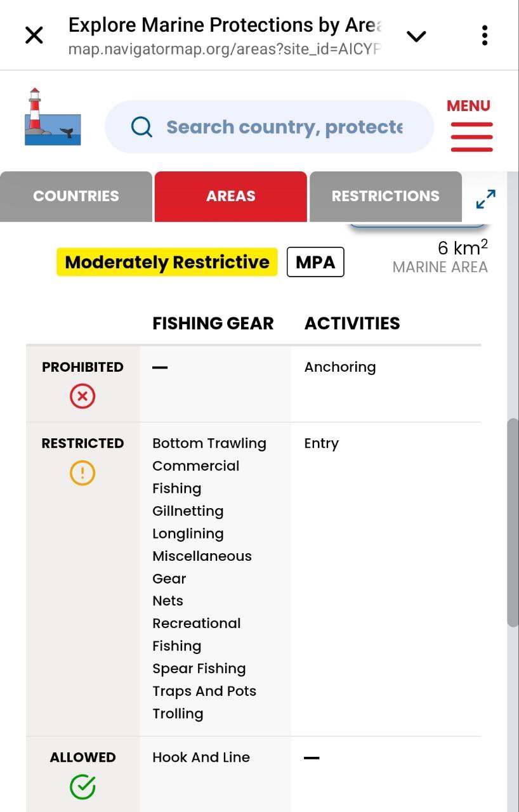Focus the search country input field

pyautogui.click(x=284, y=127)
